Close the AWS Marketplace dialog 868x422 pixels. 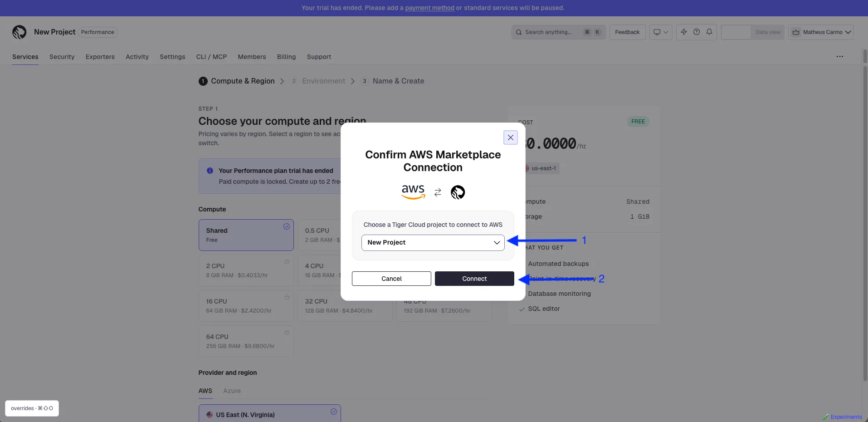pos(510,137)
